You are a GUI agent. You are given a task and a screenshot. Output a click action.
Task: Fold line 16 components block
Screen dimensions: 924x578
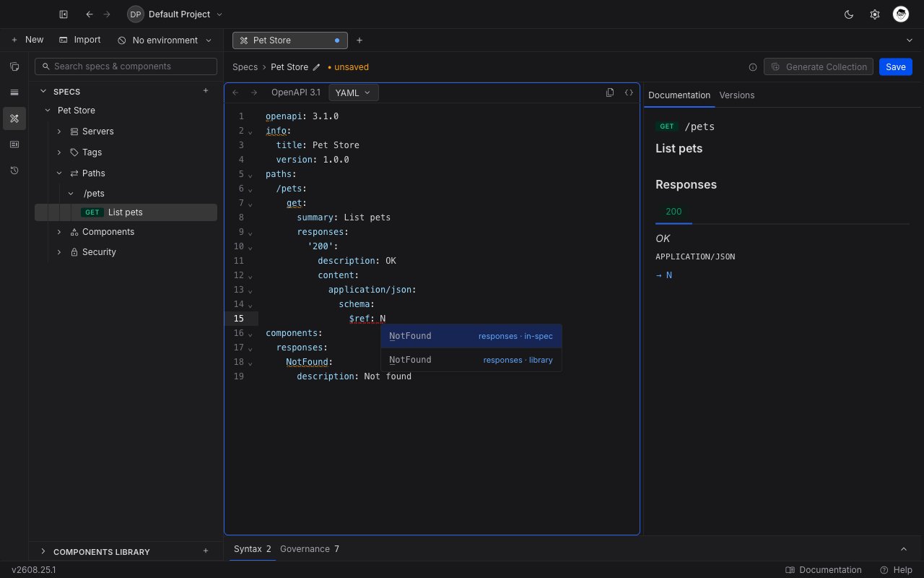click(x=250, y=334)
